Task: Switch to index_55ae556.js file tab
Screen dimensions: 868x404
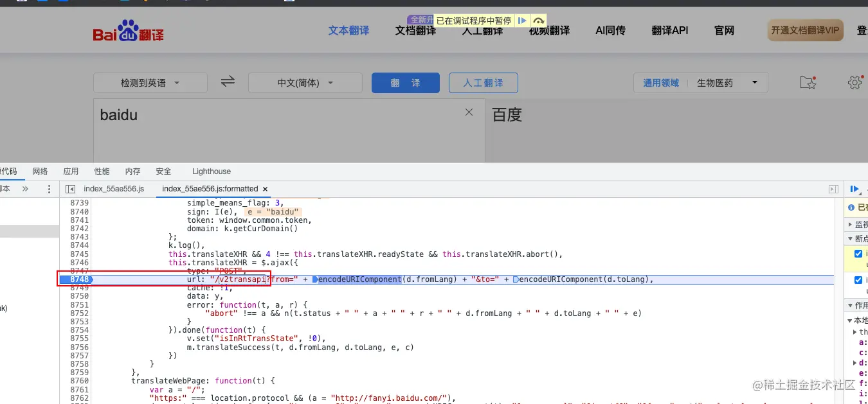Action: tap(114, 189)
